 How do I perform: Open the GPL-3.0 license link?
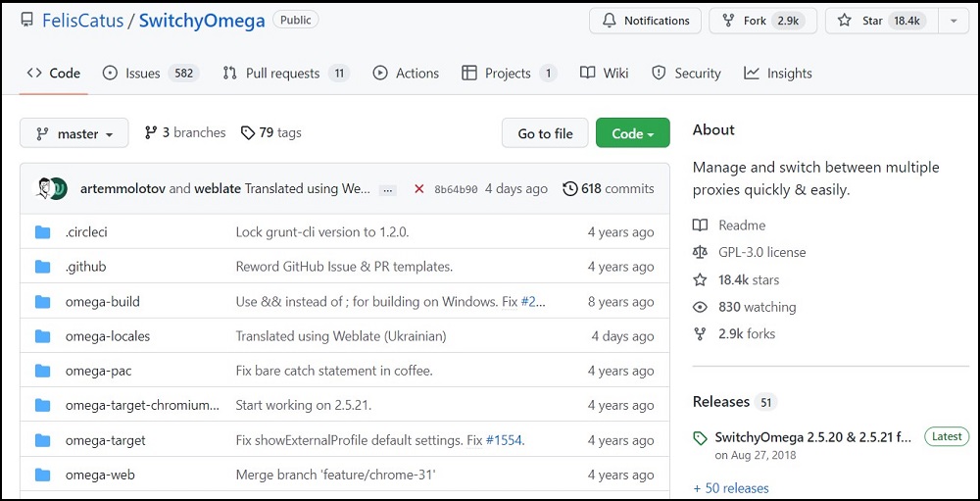click(x=750, y=252)
